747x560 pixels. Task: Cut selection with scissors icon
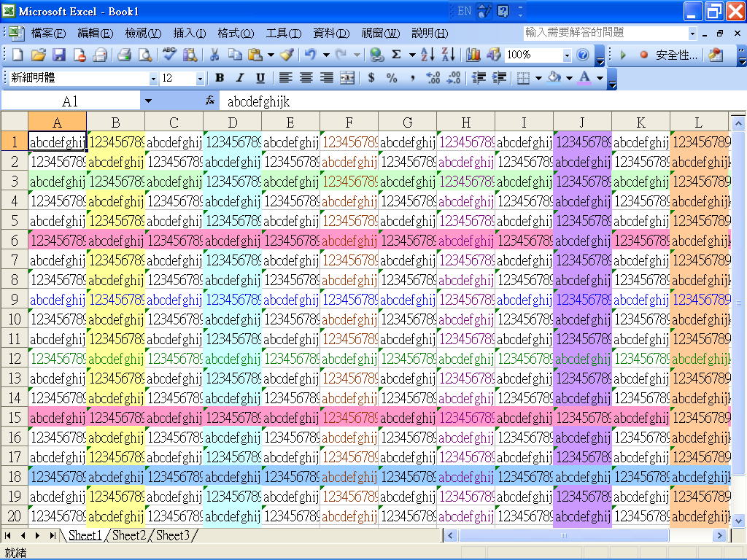[214, 55]
